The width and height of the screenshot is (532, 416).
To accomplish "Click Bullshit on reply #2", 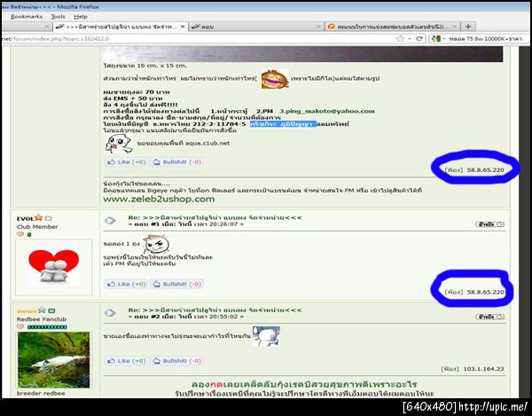I will tap(176, 361).
